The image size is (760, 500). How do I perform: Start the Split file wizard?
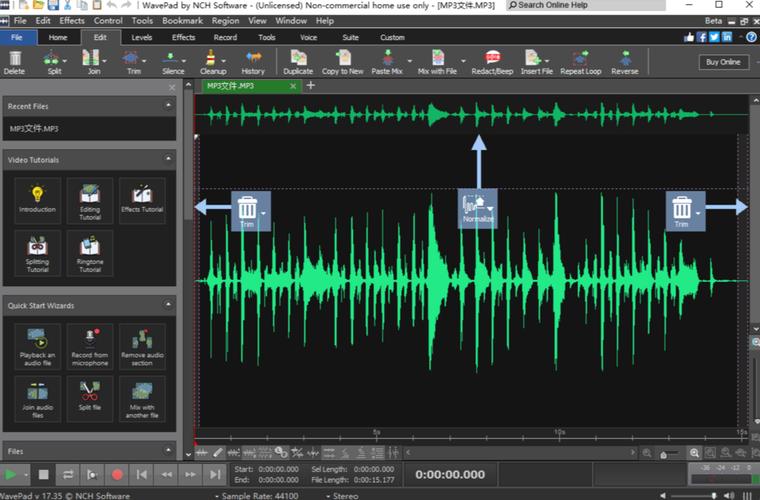90,399
